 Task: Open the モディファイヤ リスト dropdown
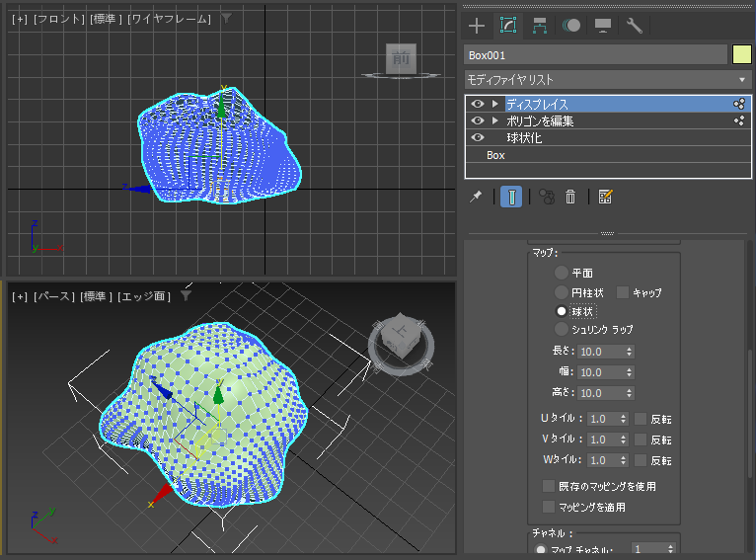pyautogui.click(x=608, y=80)
